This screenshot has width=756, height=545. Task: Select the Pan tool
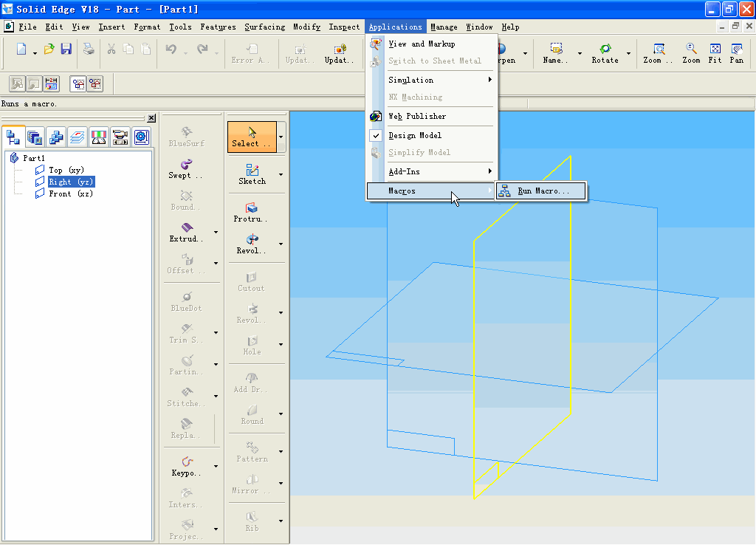(736, 53)
